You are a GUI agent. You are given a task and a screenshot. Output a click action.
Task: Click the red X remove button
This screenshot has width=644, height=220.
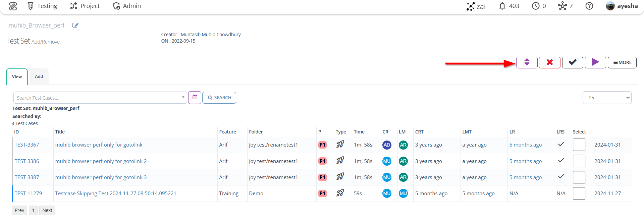[549, 62]
